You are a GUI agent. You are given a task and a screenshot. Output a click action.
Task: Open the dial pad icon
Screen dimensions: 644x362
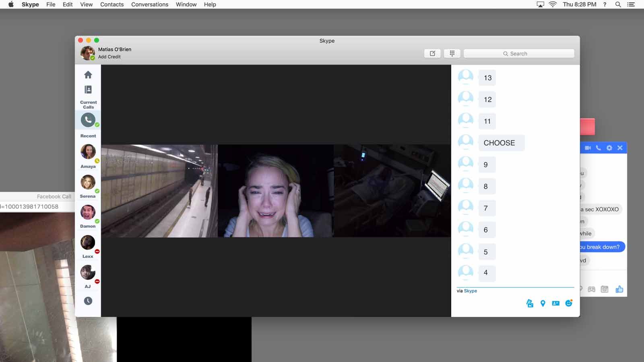[452, 53]
